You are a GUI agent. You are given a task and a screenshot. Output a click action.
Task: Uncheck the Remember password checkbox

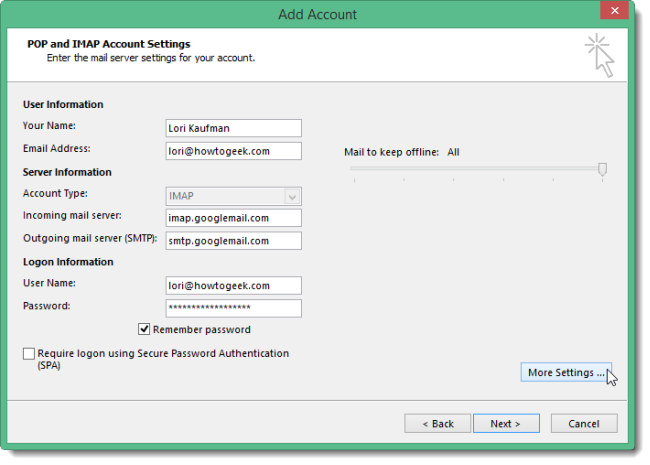point(145,330)
